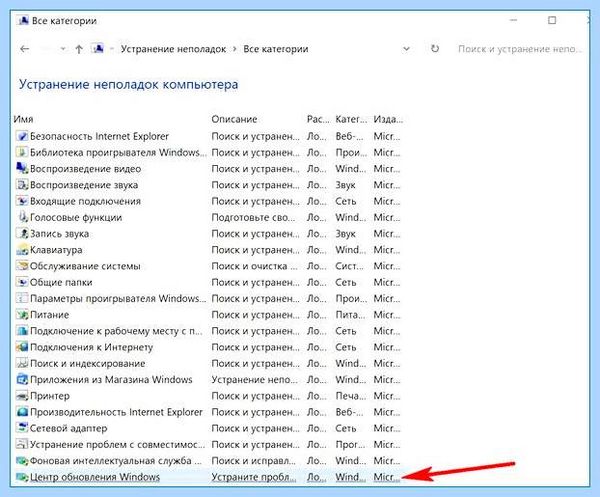
Task: Launch Воспроизведение звука troubleshooter
Action: (84, 185)
